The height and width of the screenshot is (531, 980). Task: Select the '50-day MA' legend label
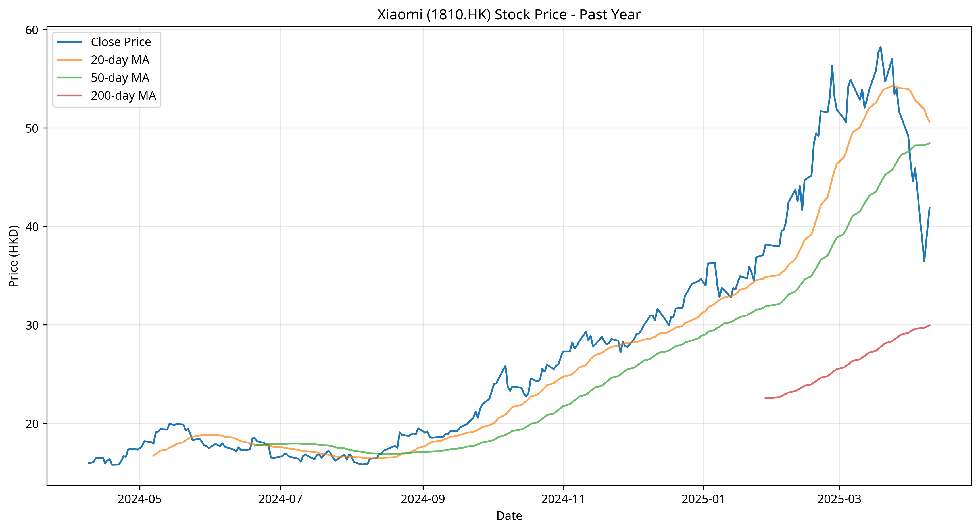(120, 78)
